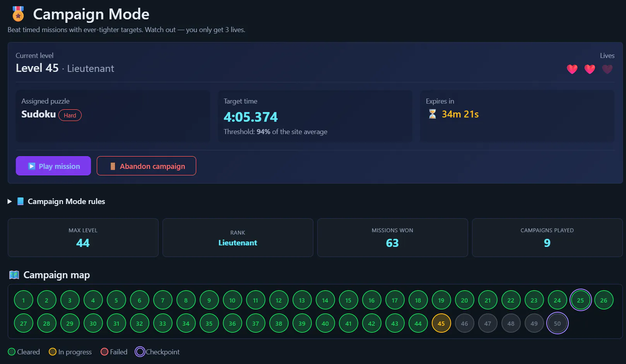This screenshot has height=364, width=626.
Task: Click locked level 47 node
Action: 488,323
